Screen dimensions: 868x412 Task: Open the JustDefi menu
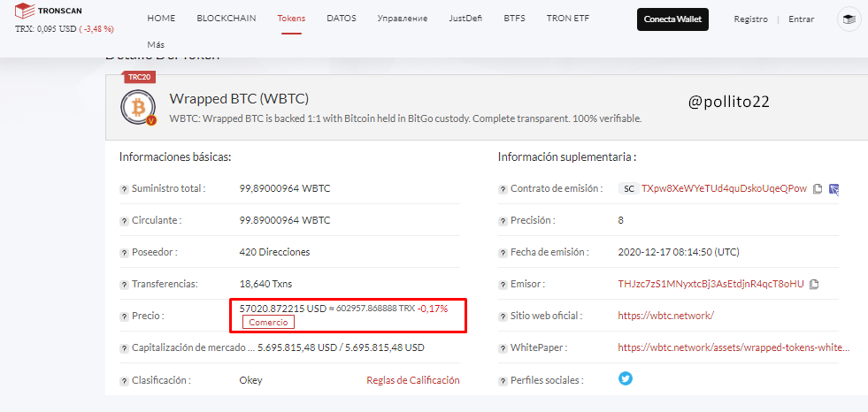(465, 19)
